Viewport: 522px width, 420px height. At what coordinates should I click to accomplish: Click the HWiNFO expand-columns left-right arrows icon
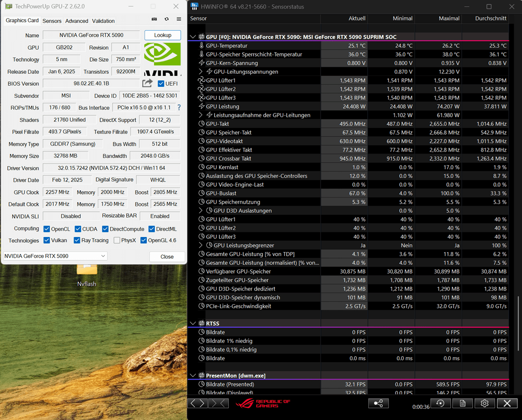(197, 404)
